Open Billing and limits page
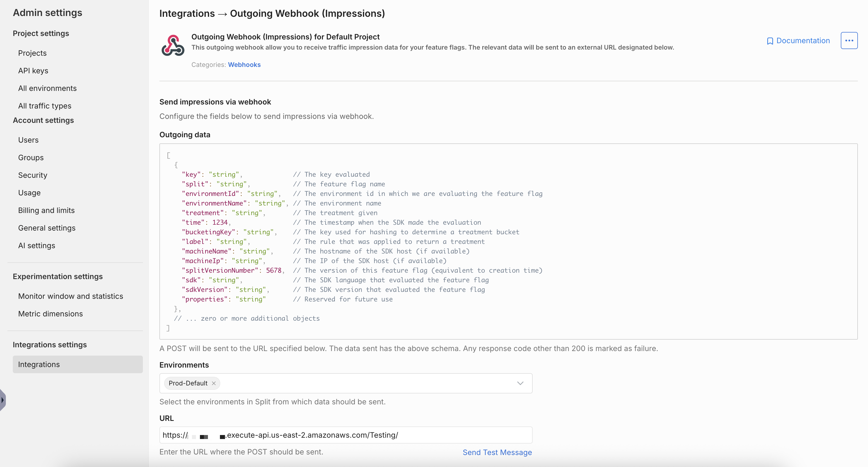Image resolution: width=868 pixels, height=467 pixels. [x=46, y=210]
